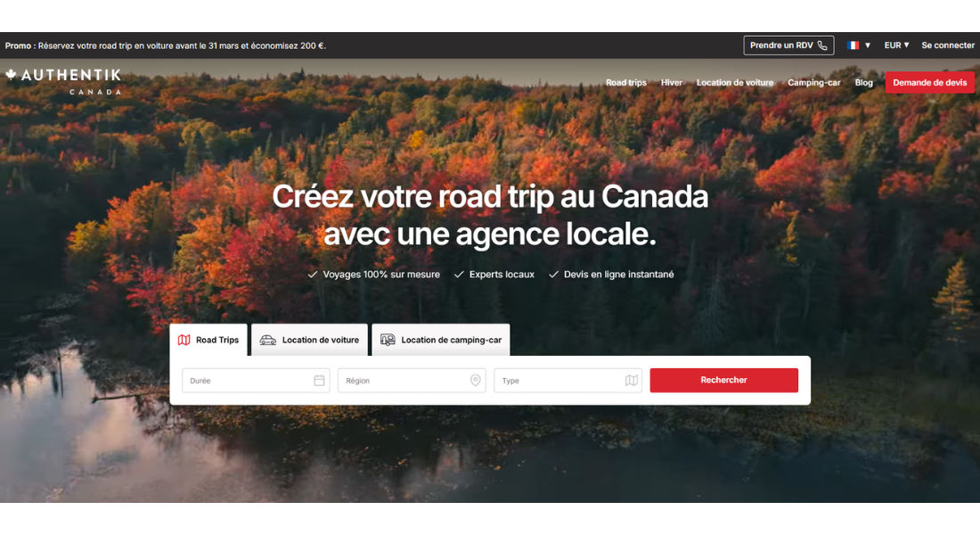Click the location pin icon in Région field
980x535 pixels.
point(475,381)
